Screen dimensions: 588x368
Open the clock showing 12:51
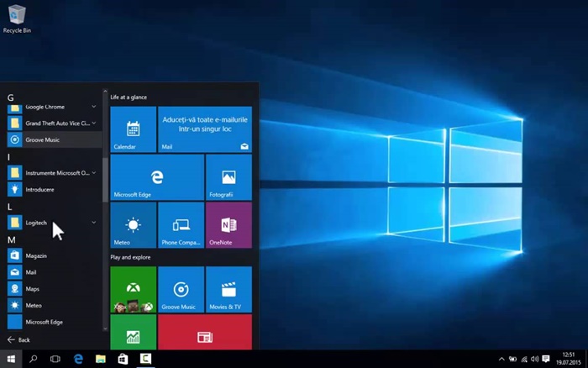(568, 359)
